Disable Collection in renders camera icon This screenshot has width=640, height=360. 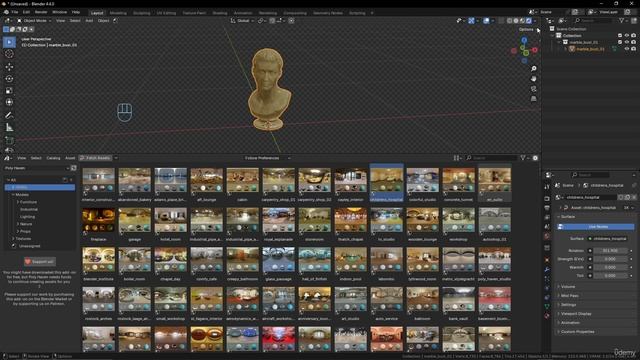633,36
